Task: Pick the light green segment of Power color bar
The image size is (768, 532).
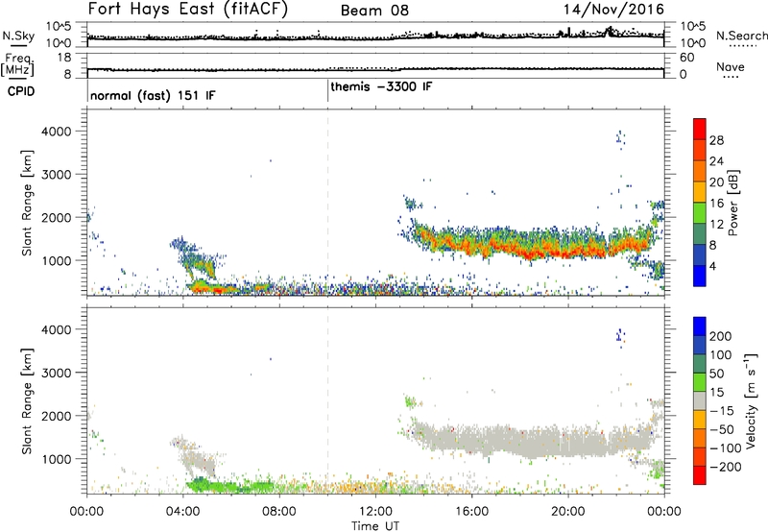Action: click(x=700, y=212)
